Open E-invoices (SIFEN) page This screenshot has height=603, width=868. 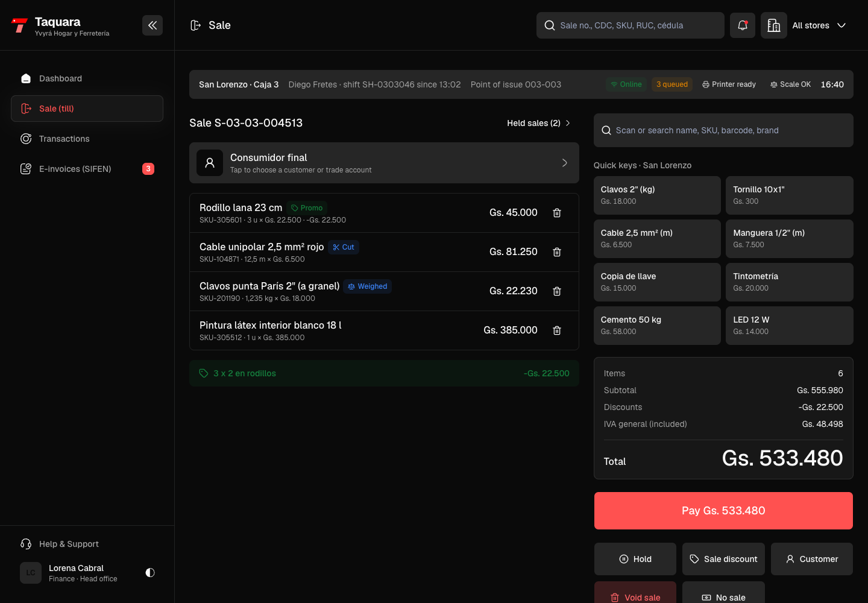(87, 169)
